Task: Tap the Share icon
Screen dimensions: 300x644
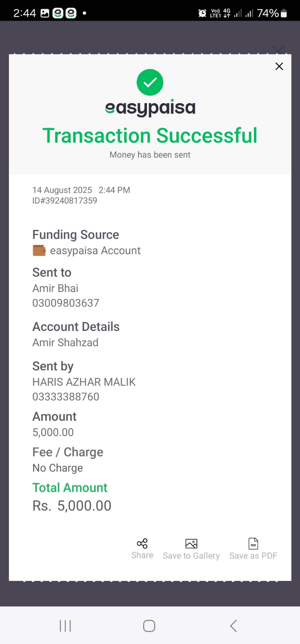Action: [x=142, y=544]
